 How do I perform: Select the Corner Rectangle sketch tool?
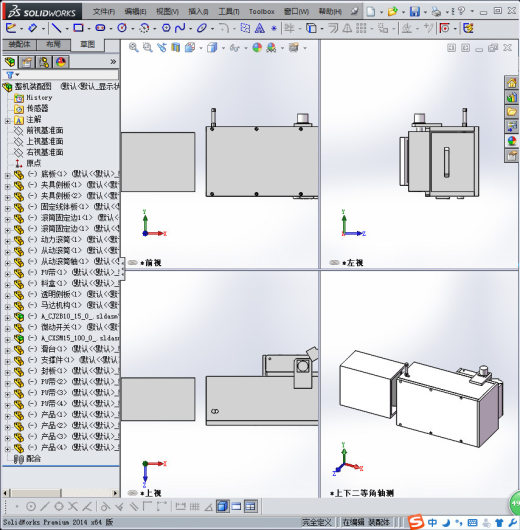pos(78,28)
